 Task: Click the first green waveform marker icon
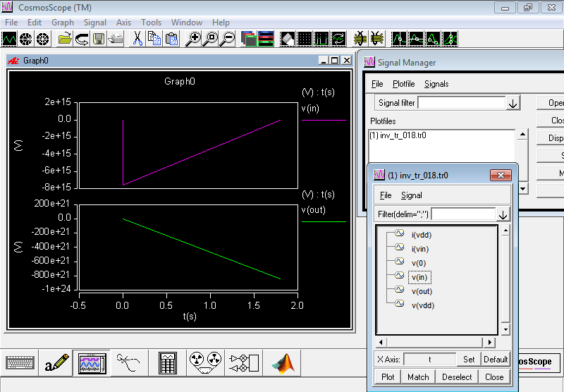(399, 39)
